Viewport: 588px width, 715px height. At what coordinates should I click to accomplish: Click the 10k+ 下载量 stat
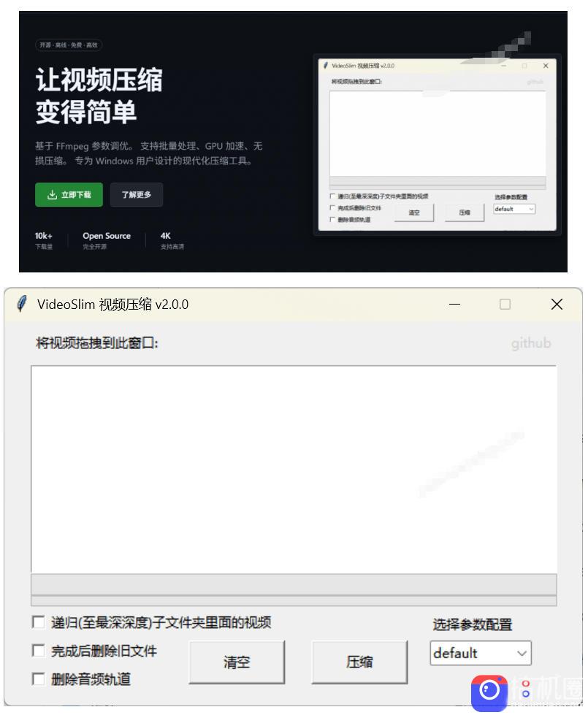tap(44, 240)
